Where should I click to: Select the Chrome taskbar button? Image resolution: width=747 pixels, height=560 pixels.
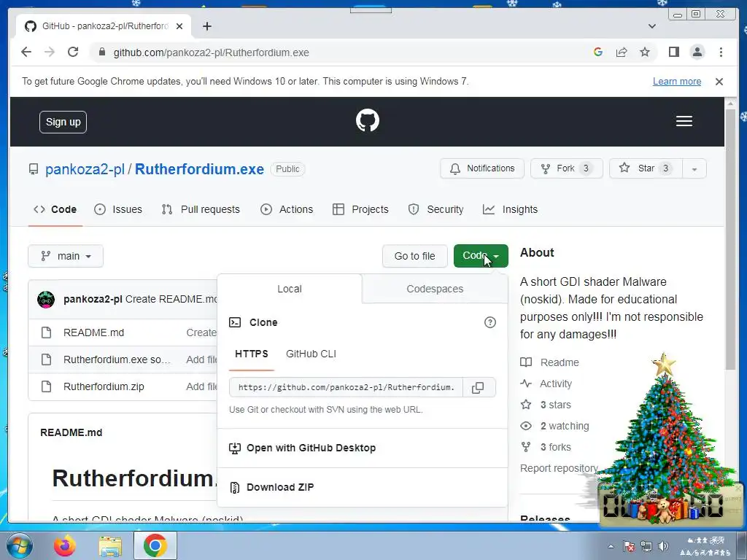[x=155, y=545]
